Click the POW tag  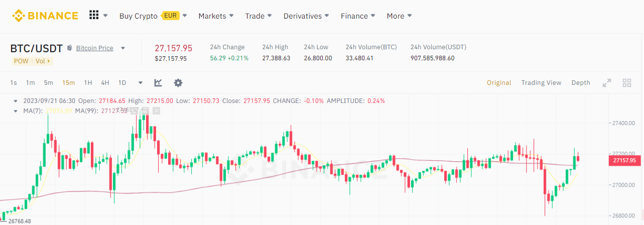pos(22,61)
